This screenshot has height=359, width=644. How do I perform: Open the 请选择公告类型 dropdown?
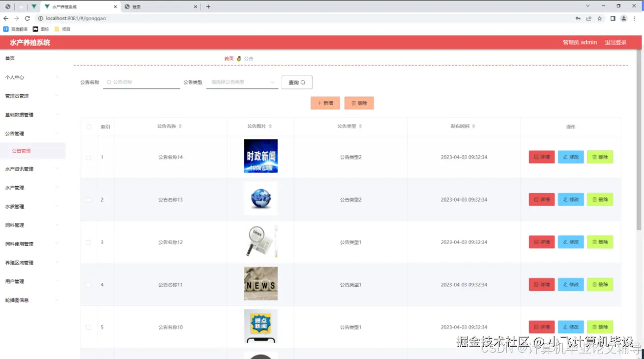pyautogui.click(x=242, y=82)
